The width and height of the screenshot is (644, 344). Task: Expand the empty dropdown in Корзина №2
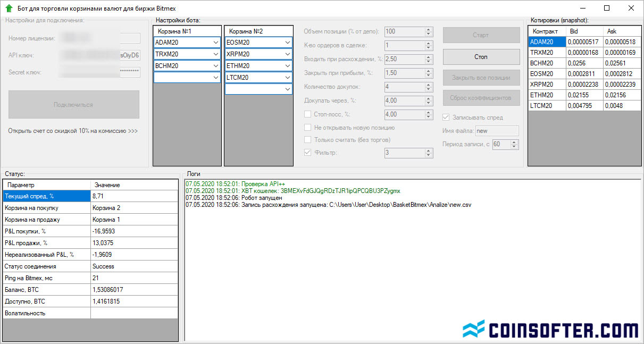point(288,89)
